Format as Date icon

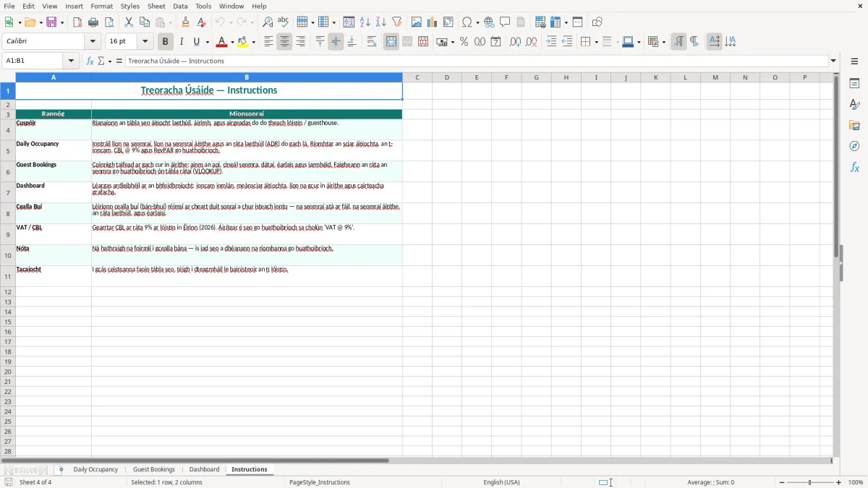[x=495, y=42]
